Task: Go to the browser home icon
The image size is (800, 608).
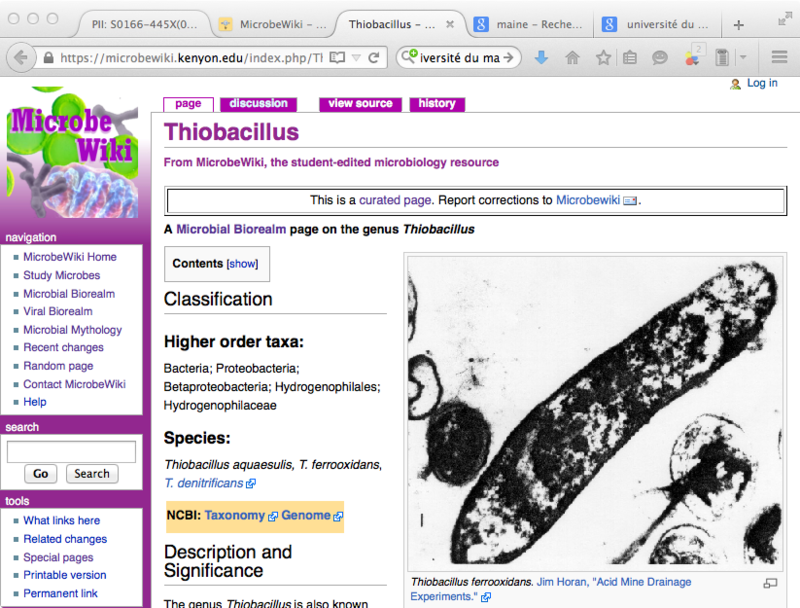Action: point(572,58)
